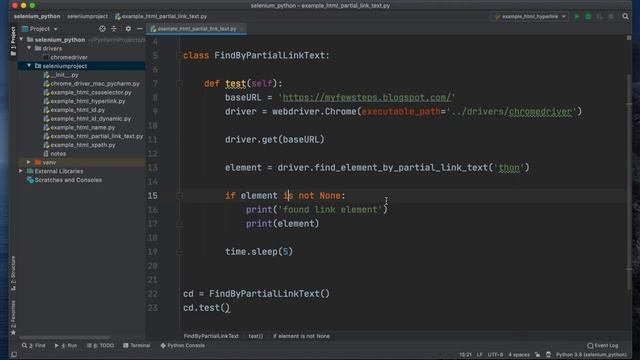This screenshot has width=640, height=360.
Task: Close the example_html_partial_link_text.py editor tab
Action: click(242, 29)
